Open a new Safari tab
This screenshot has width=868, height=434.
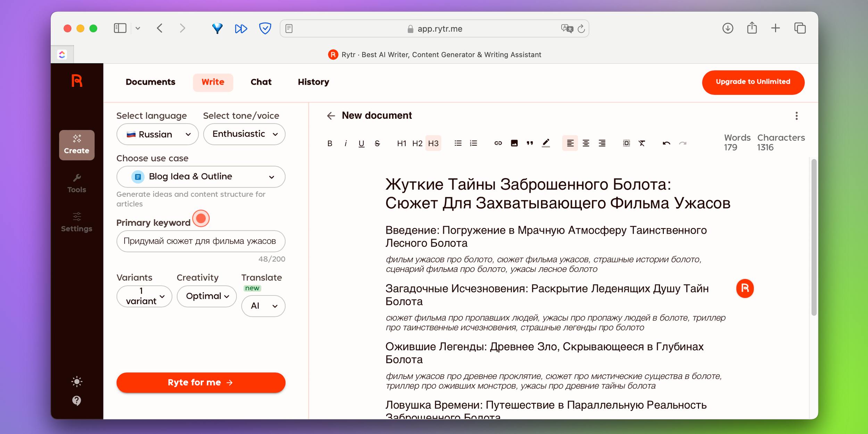(776, 28)
